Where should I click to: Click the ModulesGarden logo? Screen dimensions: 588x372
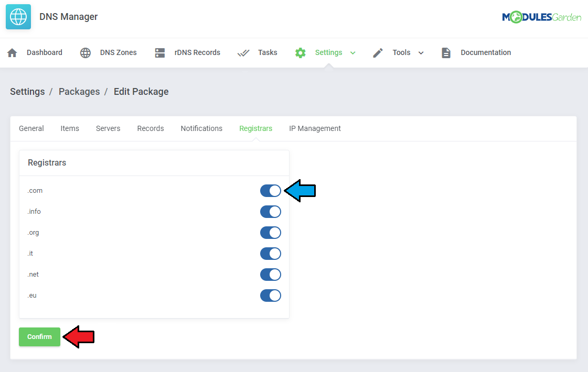[541, 17]
